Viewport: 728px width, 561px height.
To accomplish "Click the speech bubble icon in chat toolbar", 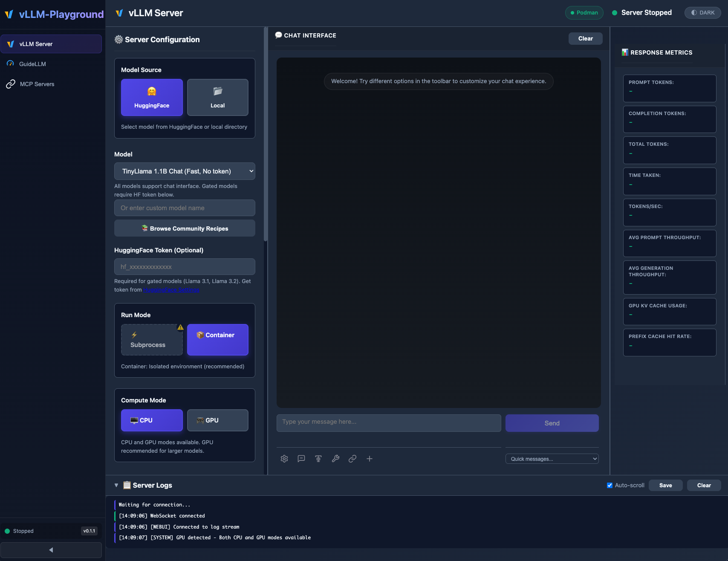I will tap(301, 459).
